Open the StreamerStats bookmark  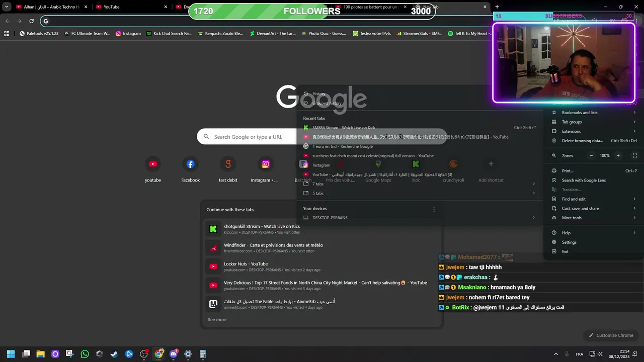[419, 34]
